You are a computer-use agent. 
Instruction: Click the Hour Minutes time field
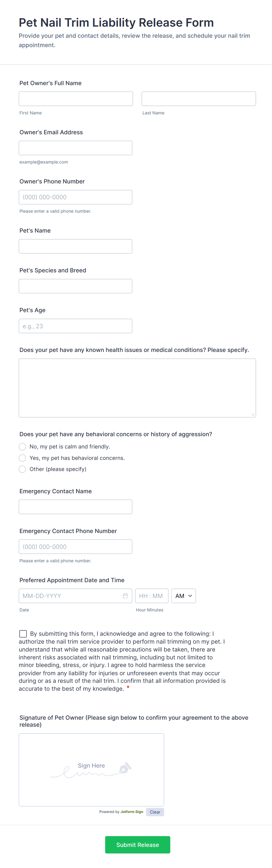click(151, 596)
